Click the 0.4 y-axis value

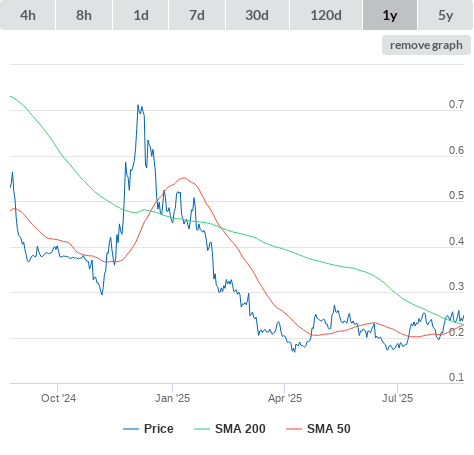(456, 241)
